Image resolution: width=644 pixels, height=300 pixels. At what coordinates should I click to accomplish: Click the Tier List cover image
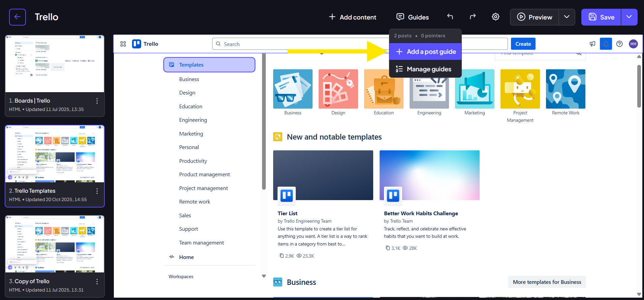[x=323, y=175]
